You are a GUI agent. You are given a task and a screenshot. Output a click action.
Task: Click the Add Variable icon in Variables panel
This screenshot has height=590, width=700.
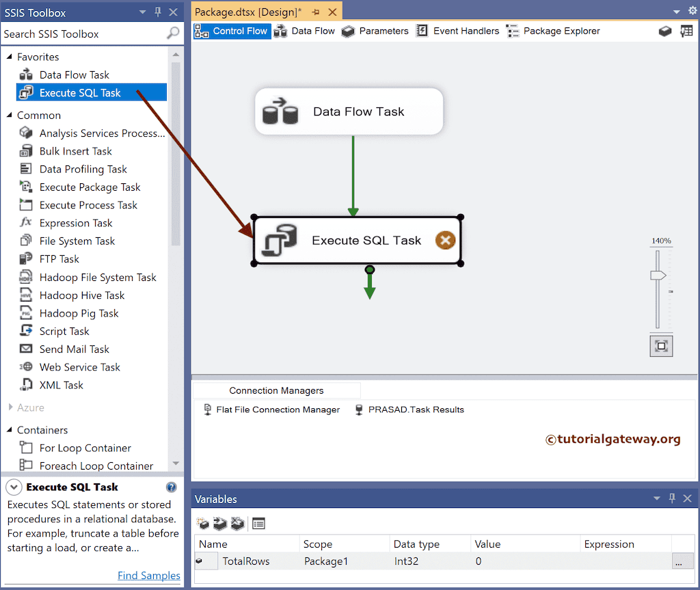203,523
